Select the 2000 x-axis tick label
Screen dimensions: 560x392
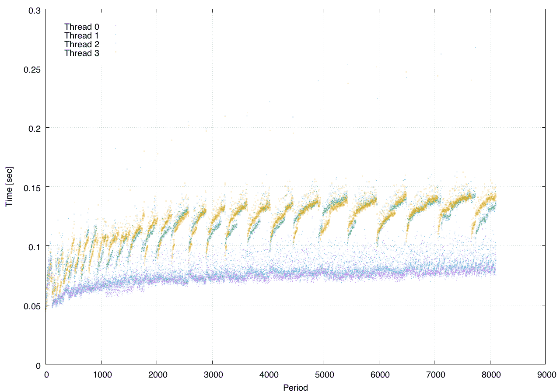click(157, 375)
